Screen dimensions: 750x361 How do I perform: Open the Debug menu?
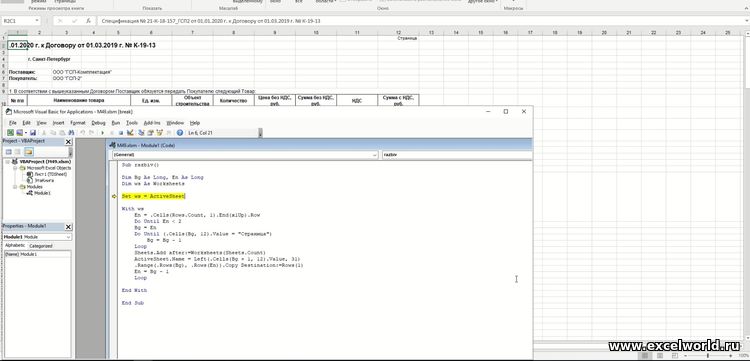click(98, 123)
